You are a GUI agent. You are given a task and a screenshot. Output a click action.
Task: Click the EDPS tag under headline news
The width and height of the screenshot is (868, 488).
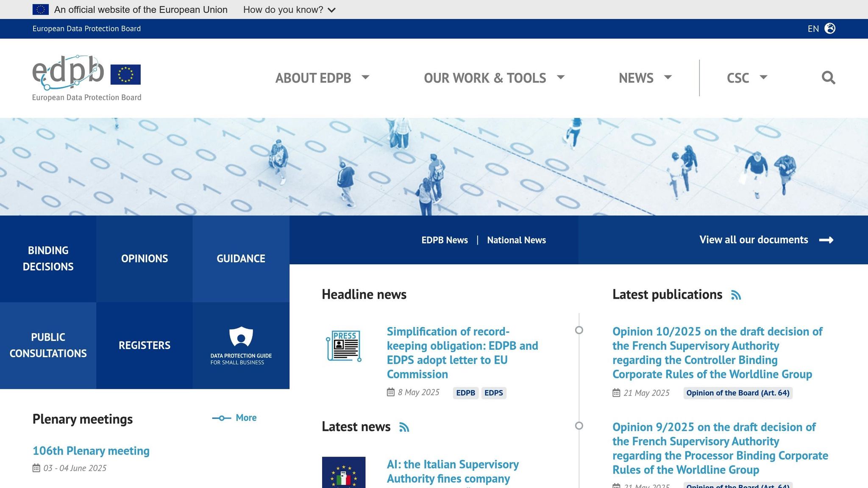494,393
